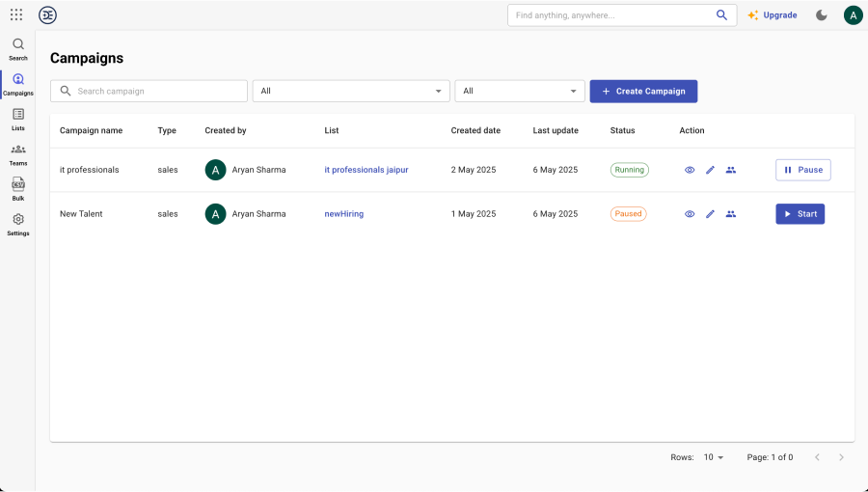This screenshot has width=868, height=492.
Task: Select the New Talent campaign name
Action: coord(81,213)
